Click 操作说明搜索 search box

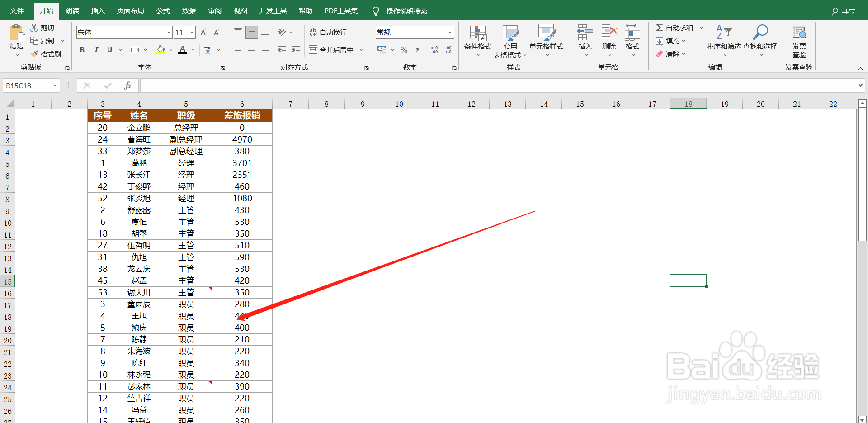pos(406,11)
